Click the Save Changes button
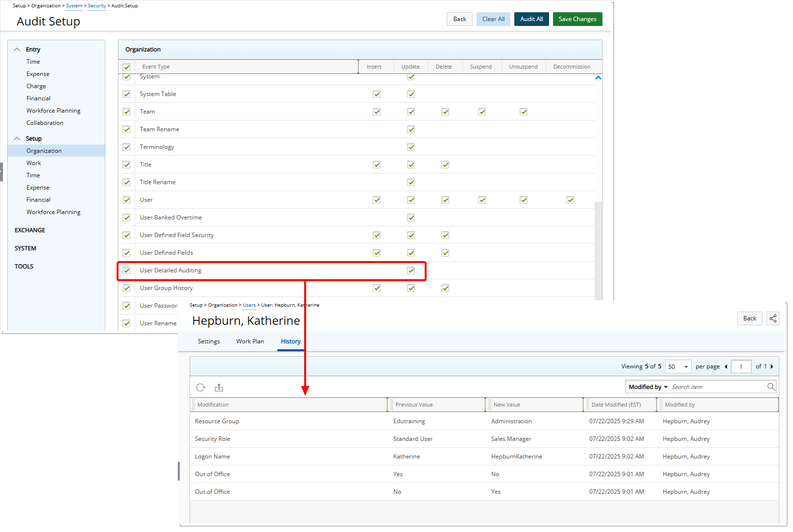 577,19
